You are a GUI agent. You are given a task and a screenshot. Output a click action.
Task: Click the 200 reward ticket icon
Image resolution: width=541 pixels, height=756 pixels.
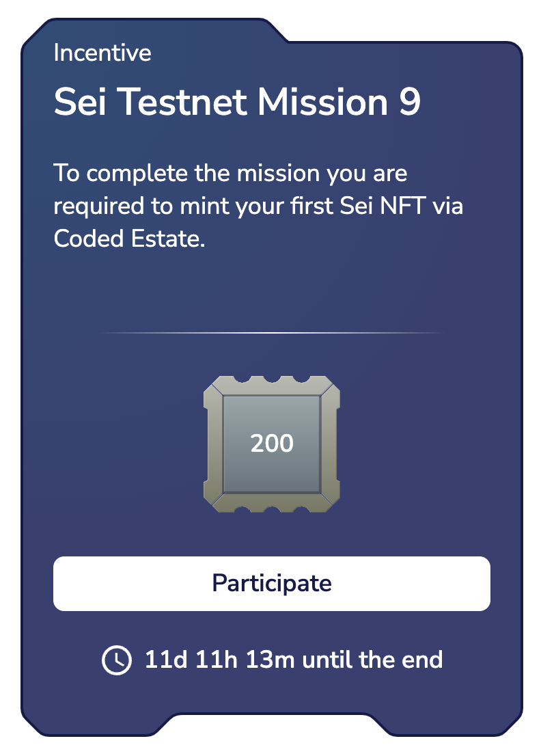[x=271, y=444]
